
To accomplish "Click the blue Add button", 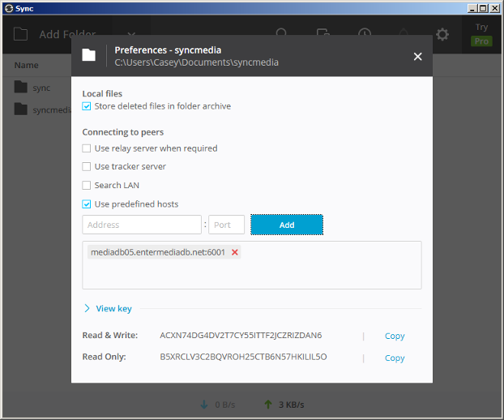I will tap(287, 225).
